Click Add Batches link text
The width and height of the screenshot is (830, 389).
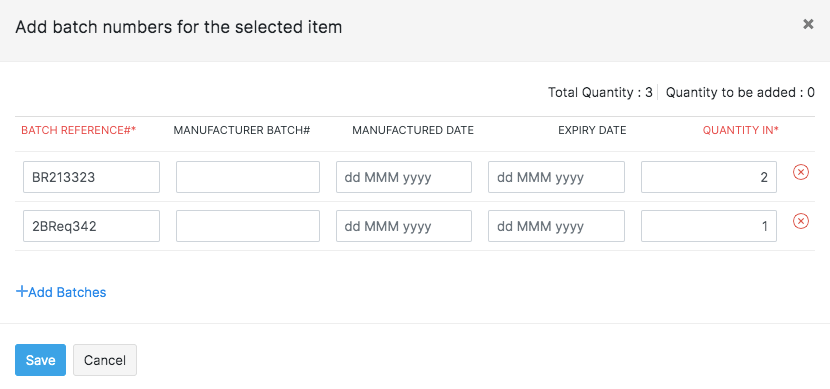[67, 292]
